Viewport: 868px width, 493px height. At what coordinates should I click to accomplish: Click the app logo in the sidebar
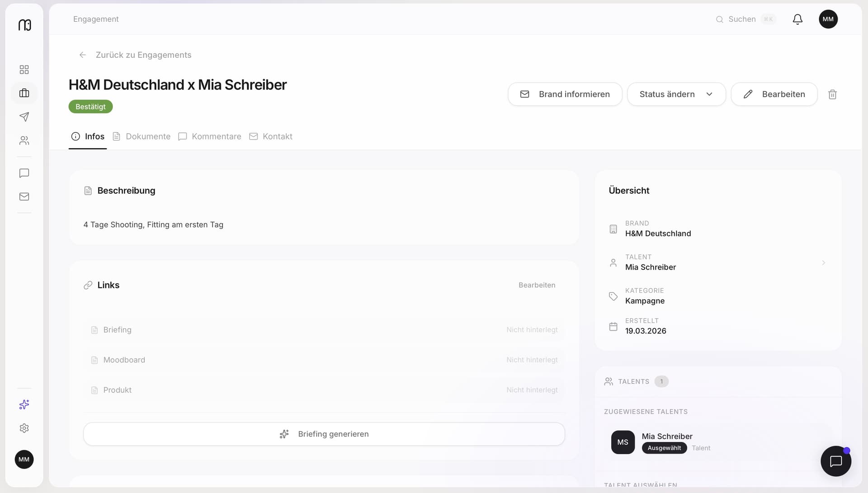(x=24, y=25)
